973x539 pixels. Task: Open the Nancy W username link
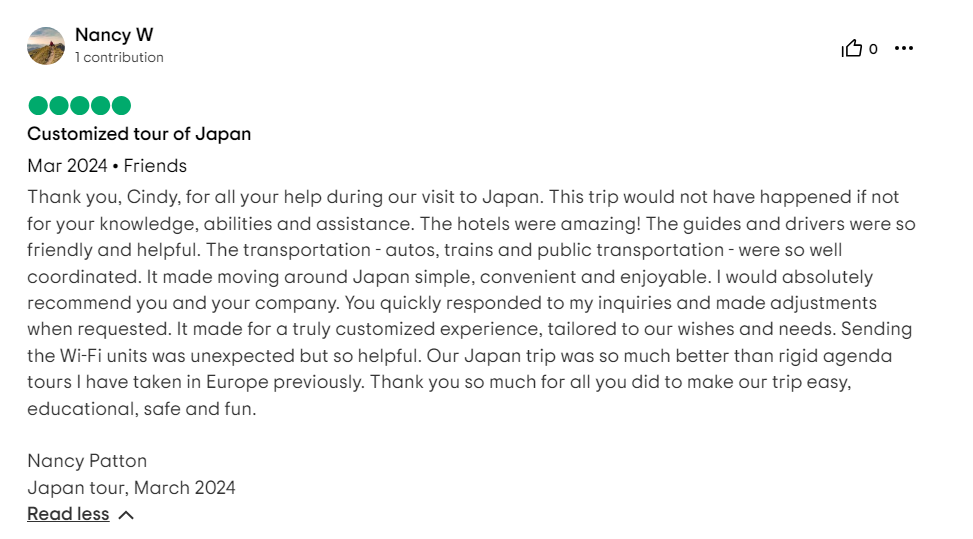point(114,35)
